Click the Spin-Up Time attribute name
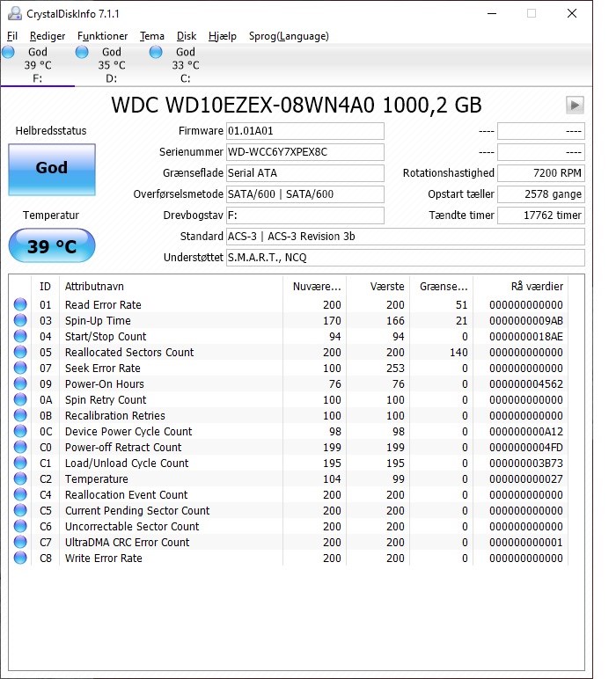 click(98, 321)
